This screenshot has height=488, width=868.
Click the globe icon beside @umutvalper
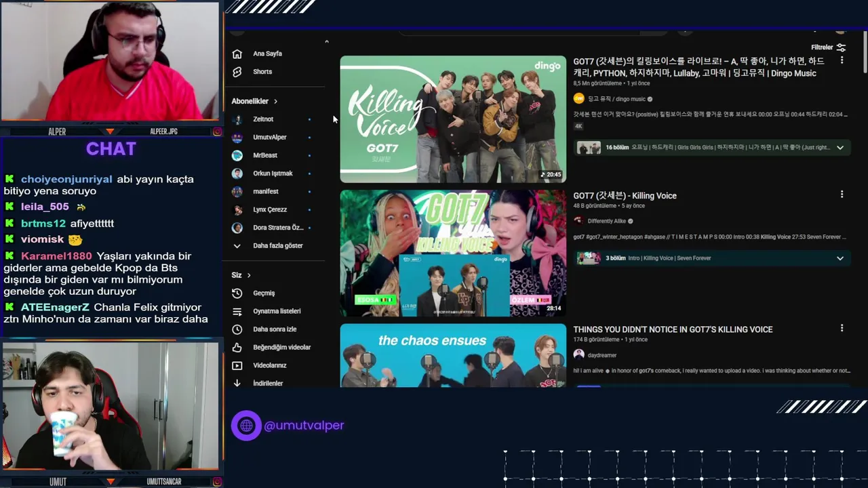(246, 426)
